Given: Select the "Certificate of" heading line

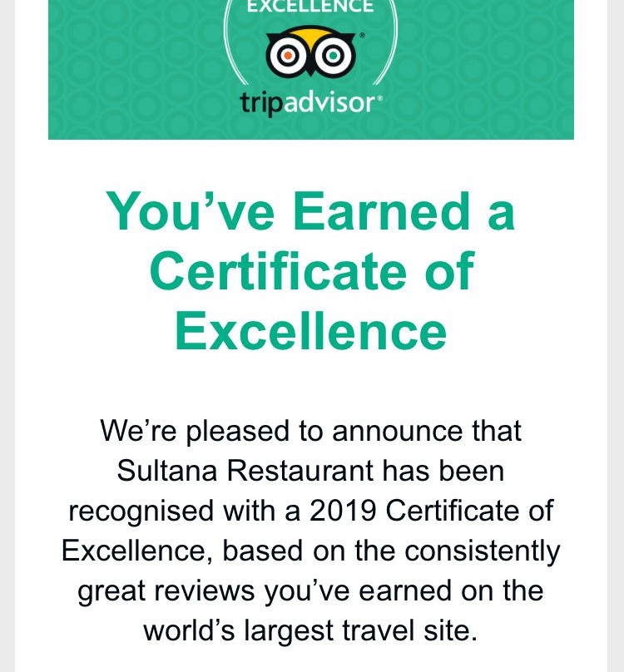Looking at the screenshot, I should [x=312, y=271].
